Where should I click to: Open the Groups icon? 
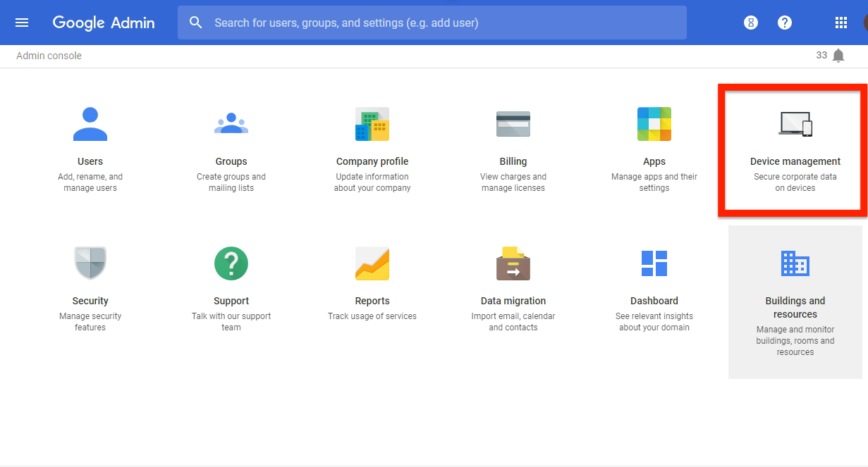click(231, 124)
